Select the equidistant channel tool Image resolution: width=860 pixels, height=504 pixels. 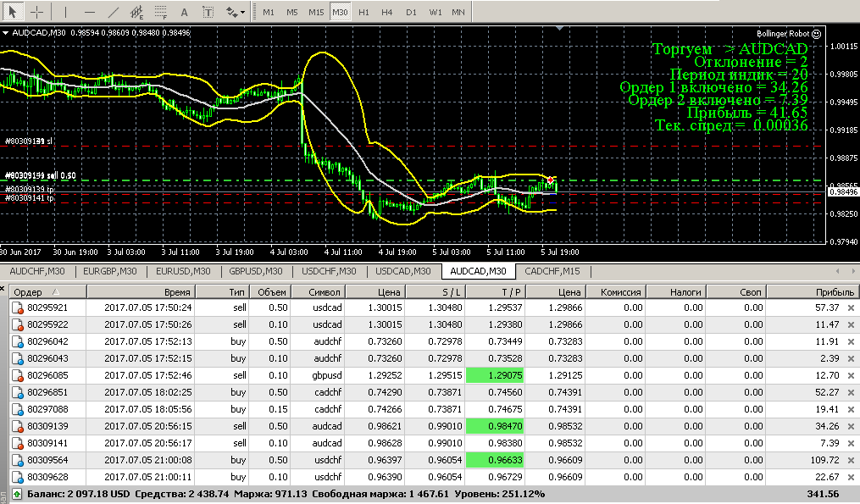click(x=136, y=13)
